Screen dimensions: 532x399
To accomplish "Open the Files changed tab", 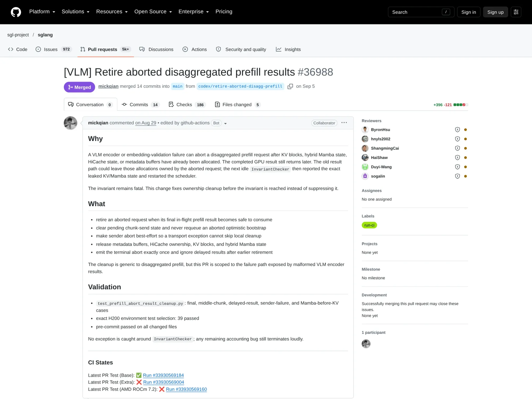I will [x=238, y=105].
